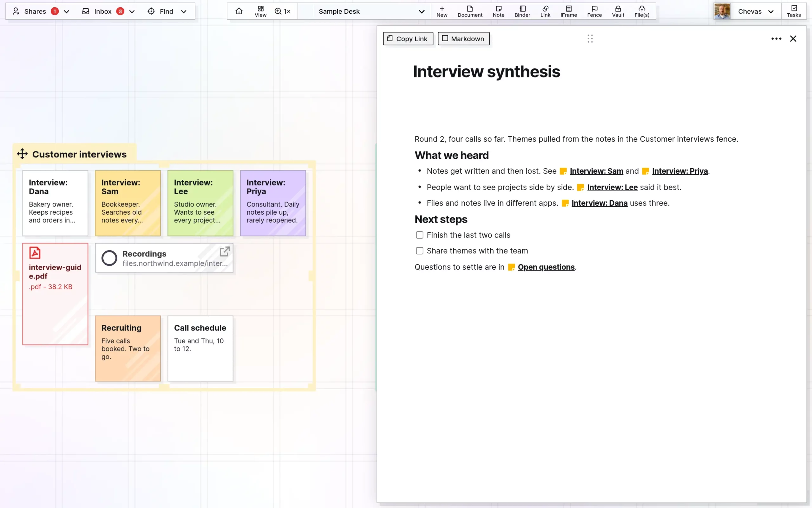
Task: Click the Copy Link button
Action: 408,39
